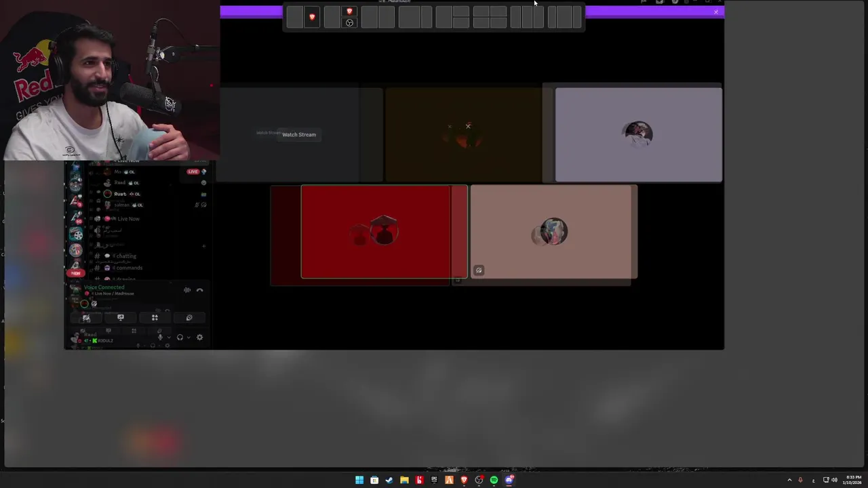Toggle the headphones deafen button
Screen dimensions: 868x488
(180, 338)
